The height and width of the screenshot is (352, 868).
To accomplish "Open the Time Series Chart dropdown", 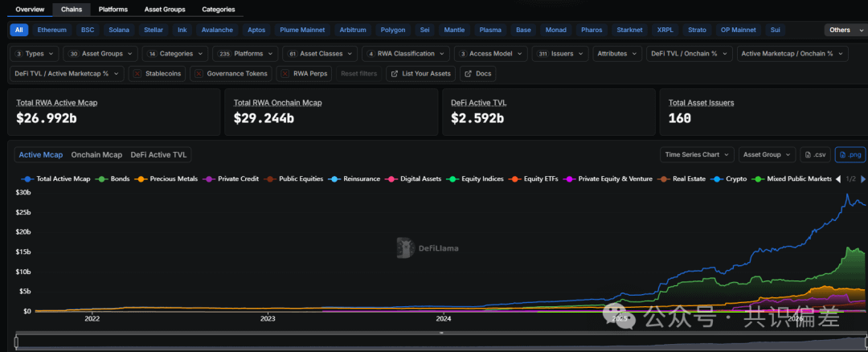I will [x=697, y=155].
